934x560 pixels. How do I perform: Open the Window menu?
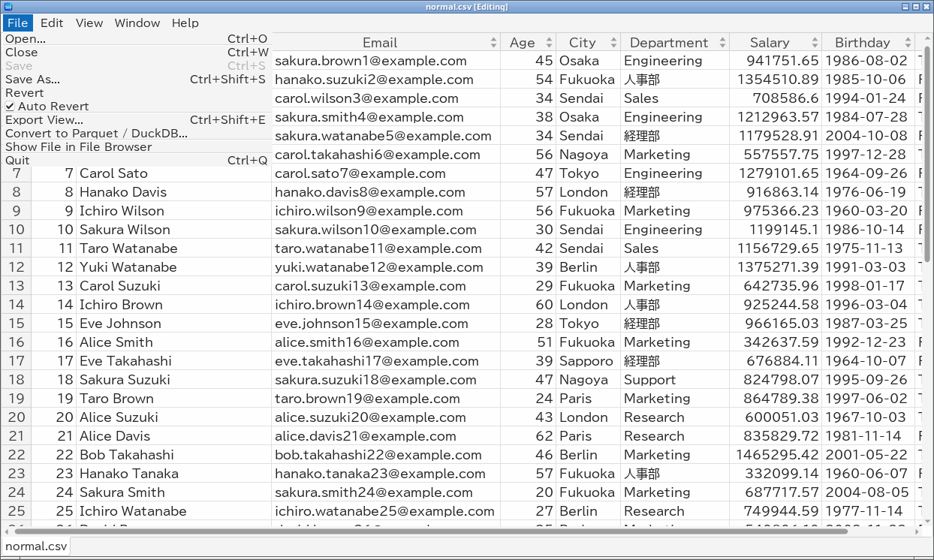[x=137, y=23]
